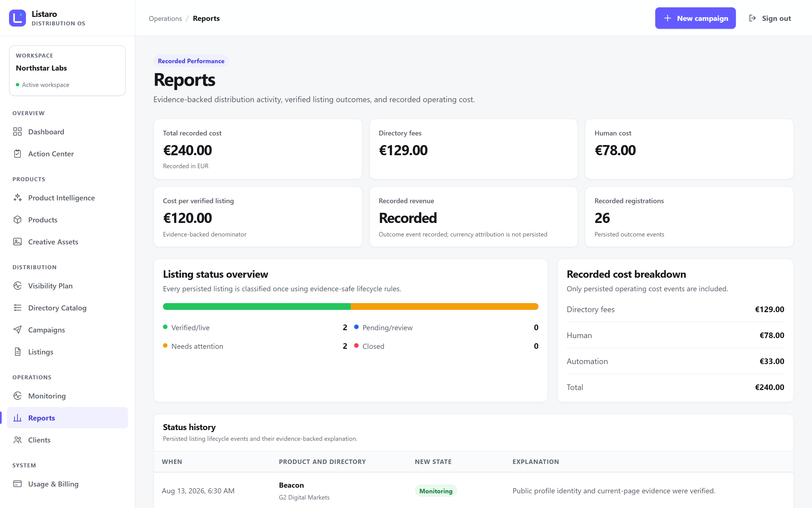
Task: Click the plus icon in New campaign
Action: tap(668, 18)
